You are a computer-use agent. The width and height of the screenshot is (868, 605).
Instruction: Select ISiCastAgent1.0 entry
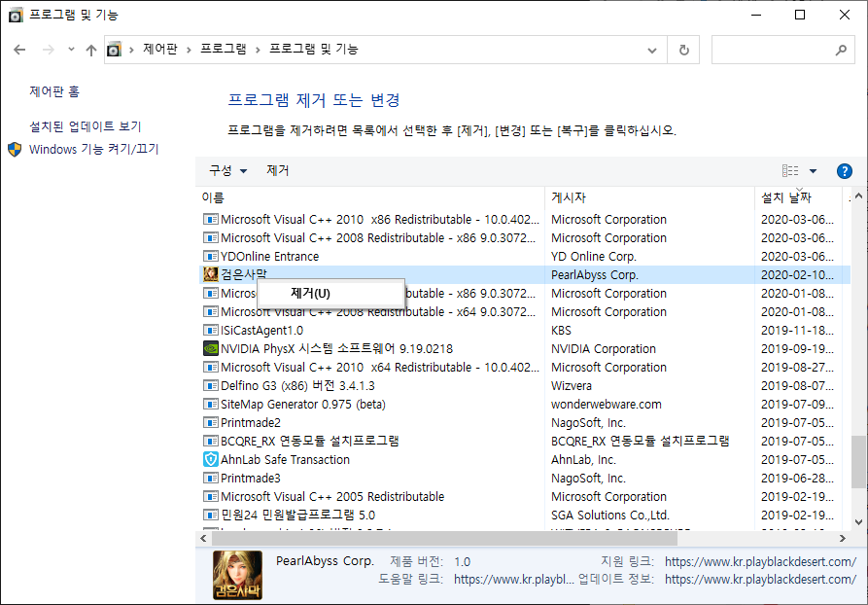click(x=525, y=330)
